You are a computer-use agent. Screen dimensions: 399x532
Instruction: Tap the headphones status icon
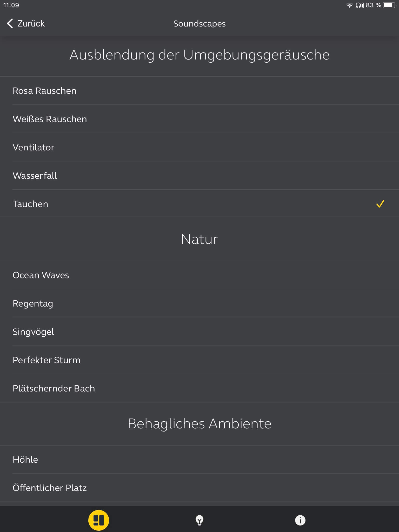tap(360, 5)
